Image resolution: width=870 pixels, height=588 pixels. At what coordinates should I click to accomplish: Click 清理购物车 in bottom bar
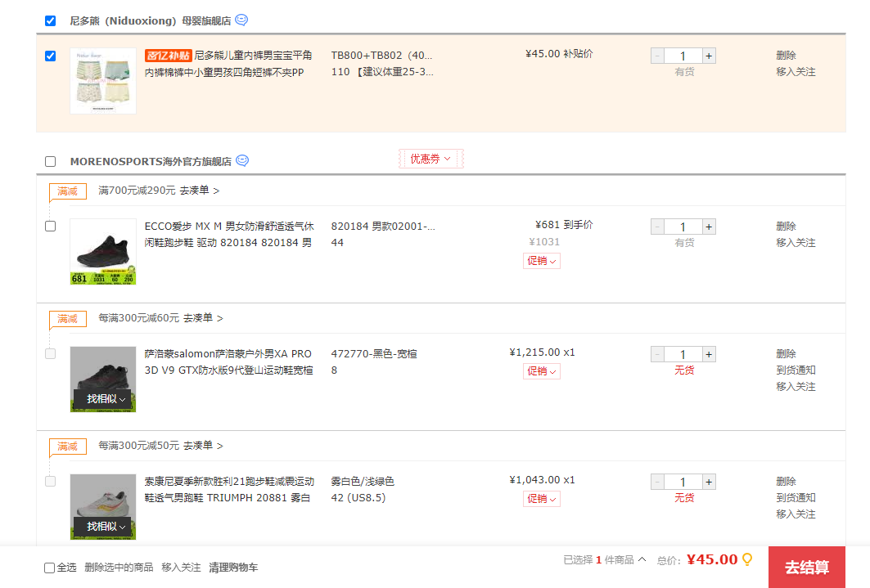click(x=233, y=567)
